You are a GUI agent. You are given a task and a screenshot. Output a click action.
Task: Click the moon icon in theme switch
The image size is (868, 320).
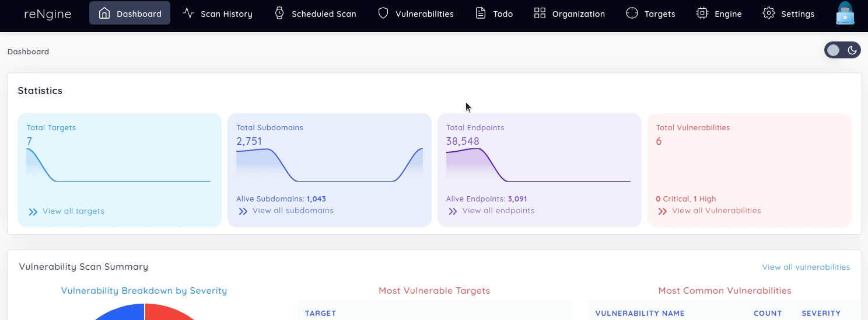coord(852,50)
